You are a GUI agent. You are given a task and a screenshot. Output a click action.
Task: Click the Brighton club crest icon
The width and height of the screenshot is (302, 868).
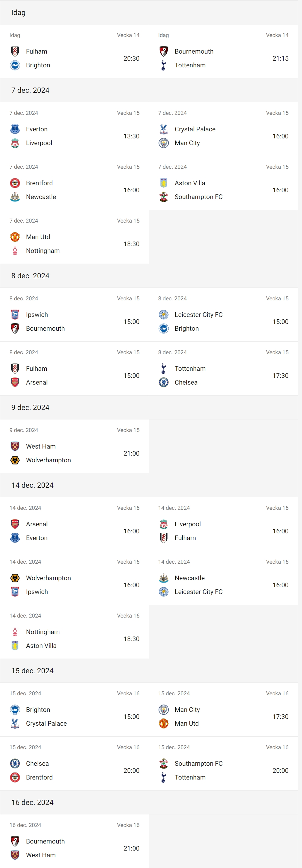point(15,65)
